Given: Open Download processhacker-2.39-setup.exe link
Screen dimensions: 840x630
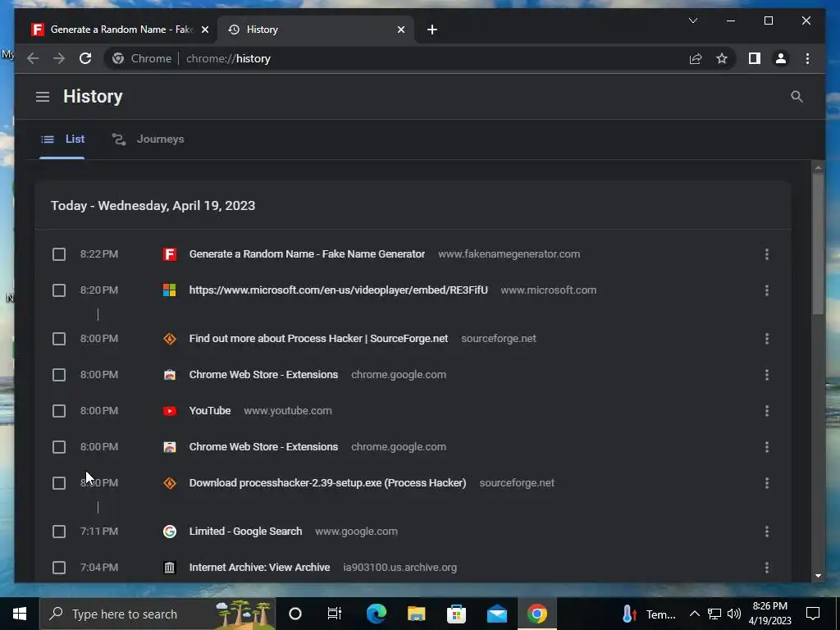Looking at the screenshot, I should click(x=327, y=483).
